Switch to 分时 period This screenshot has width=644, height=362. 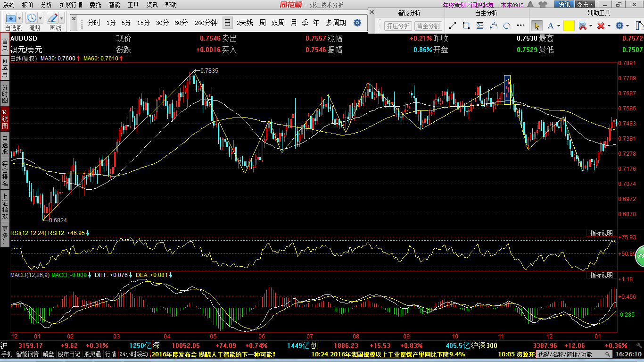[94, 23]
